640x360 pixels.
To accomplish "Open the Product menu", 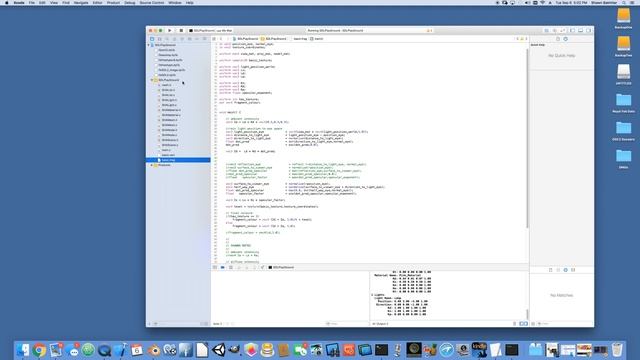I will click(x=113, y=3).
